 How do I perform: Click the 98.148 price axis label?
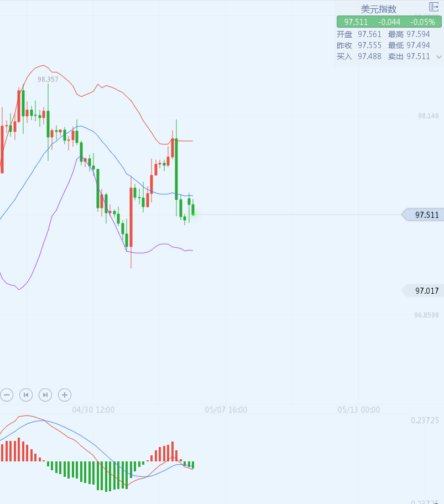click(429, 116)
